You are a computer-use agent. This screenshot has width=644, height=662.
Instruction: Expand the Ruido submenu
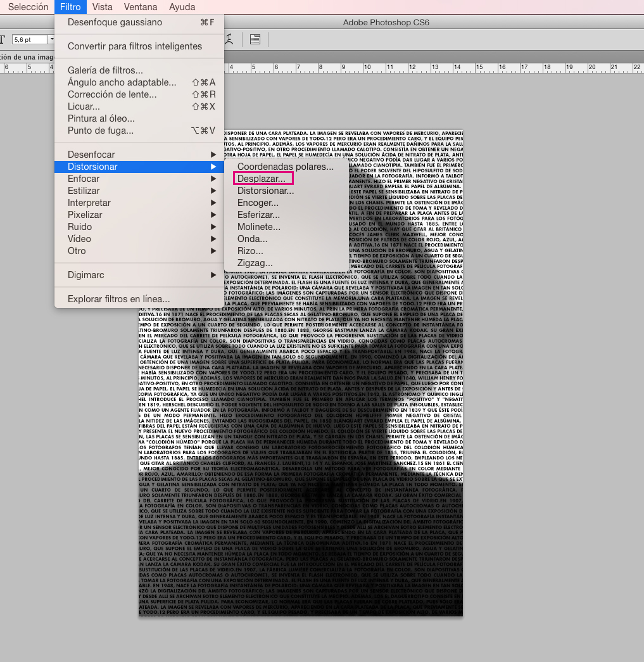139,227
